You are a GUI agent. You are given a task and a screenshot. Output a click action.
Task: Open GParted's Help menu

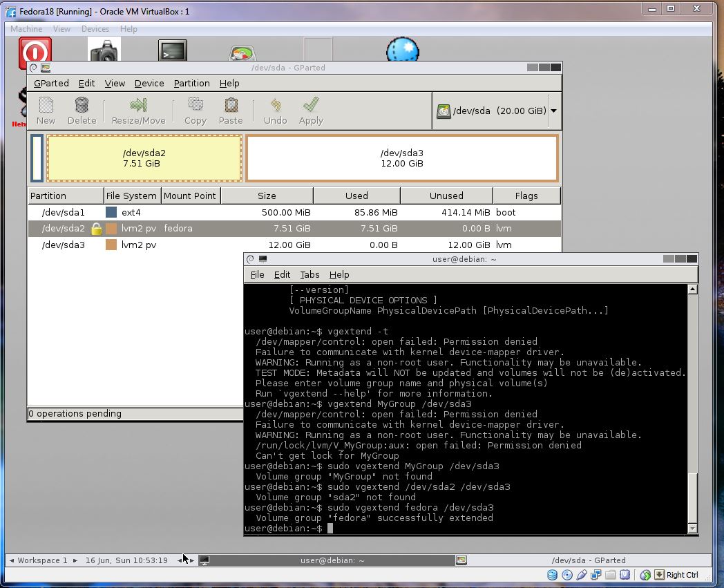(229, 83)
